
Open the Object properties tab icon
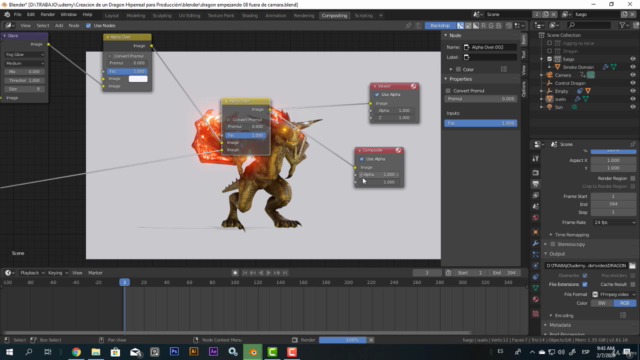(536, 232)
